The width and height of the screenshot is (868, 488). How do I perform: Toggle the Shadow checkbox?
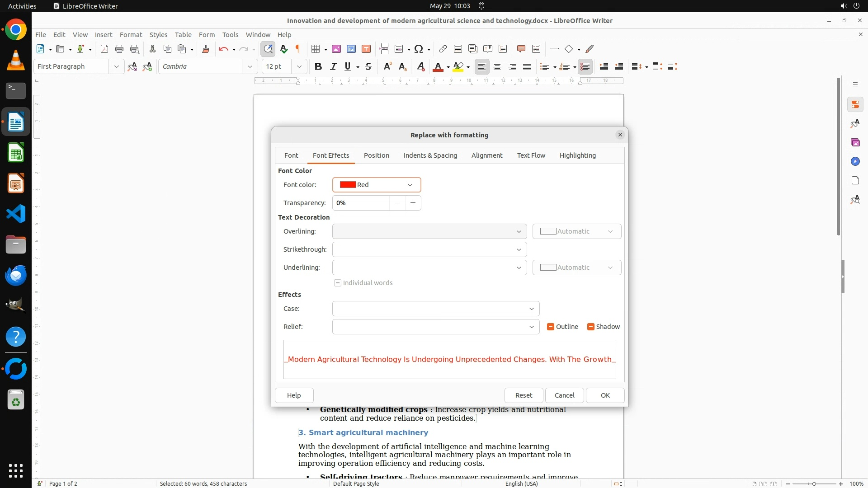[x=591, y=327]
